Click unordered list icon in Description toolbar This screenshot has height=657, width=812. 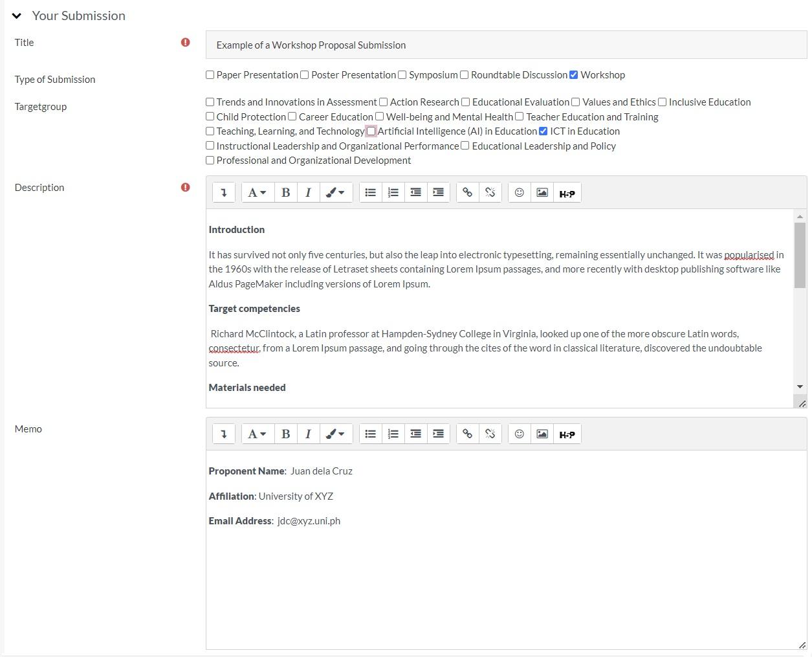pyautogui.click(x=370, y=192)
